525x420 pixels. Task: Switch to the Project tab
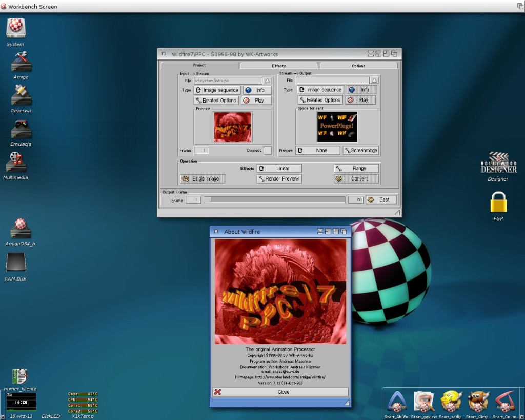[199, 65]
